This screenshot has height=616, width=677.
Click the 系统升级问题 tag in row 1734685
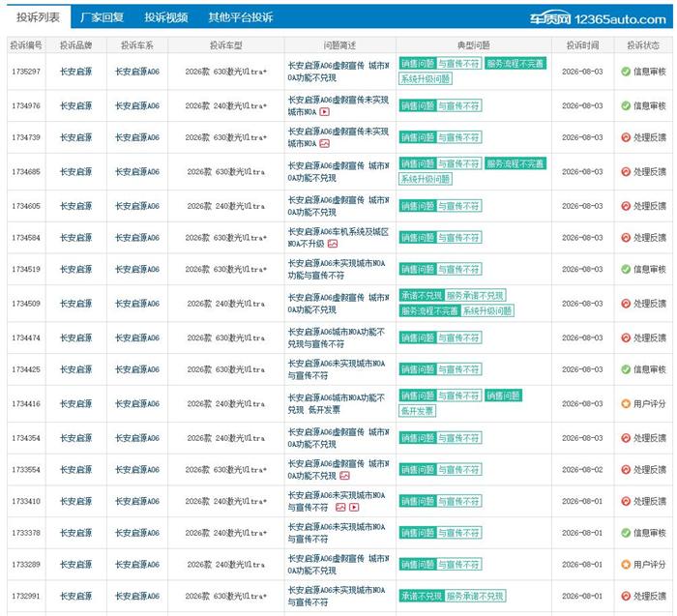[426, 179]
